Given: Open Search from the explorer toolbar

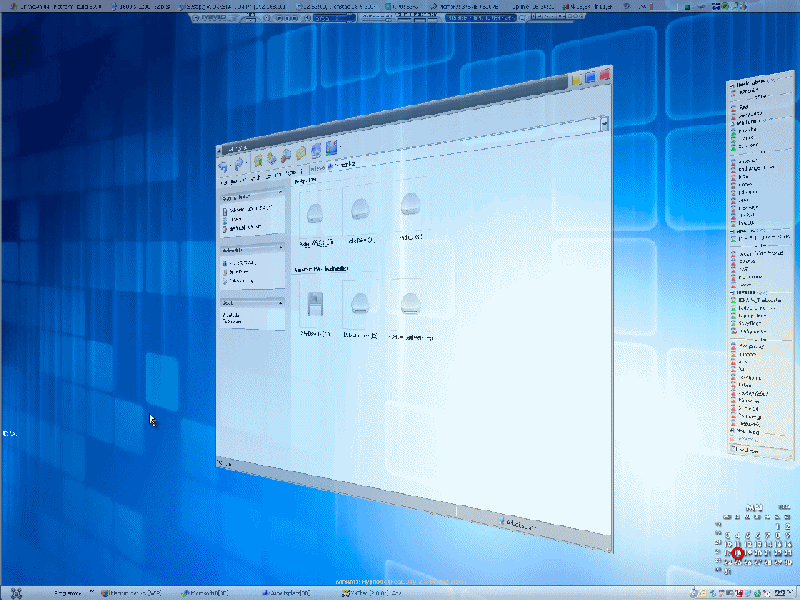Looking at the screenshot, I should click(272, 159).
